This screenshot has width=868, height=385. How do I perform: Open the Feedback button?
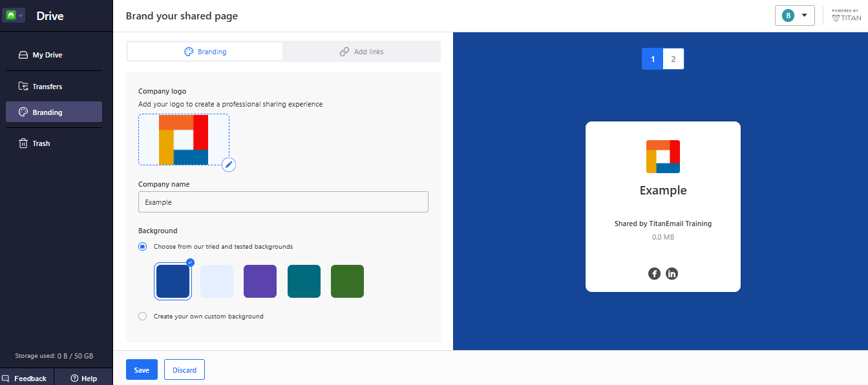(x=26, y=379)
